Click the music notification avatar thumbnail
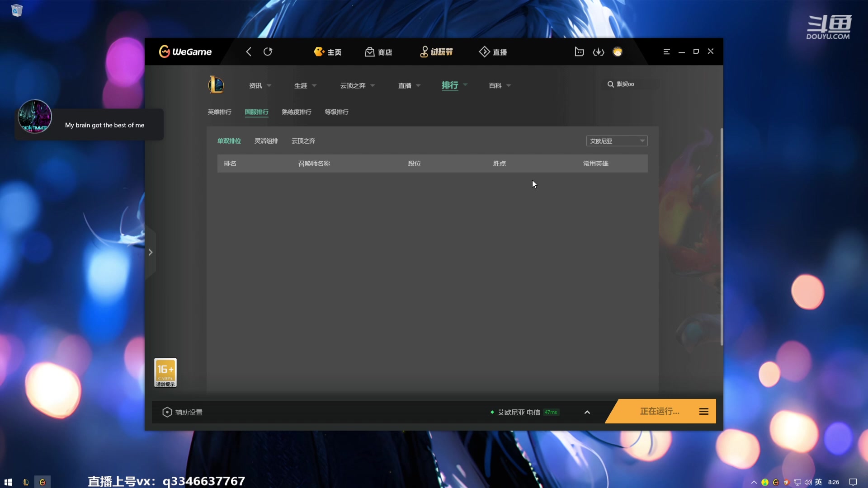The height and width of the screenshot is (488, 868). pos(35,117)
